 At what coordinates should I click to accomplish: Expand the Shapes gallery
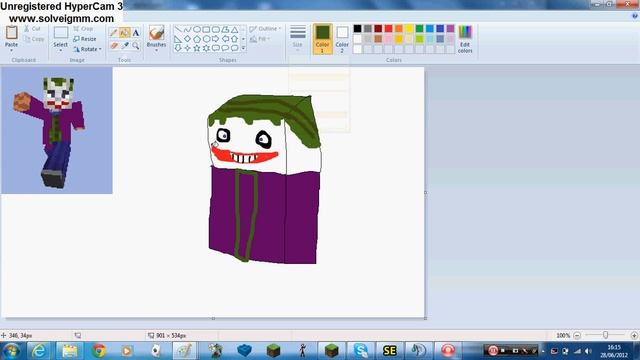pos(244,48)
